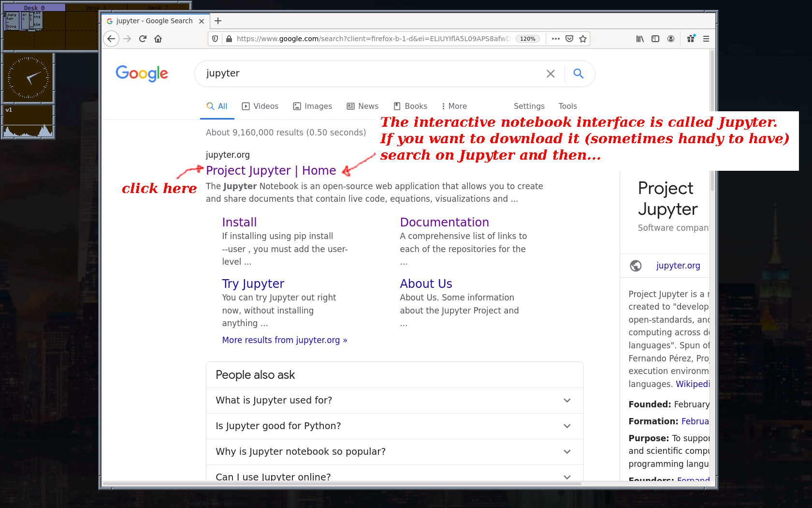Click the Firefox back arrow button
This screenshot has height=508, width=812.
pyautogui.click(x=111, y=39)
